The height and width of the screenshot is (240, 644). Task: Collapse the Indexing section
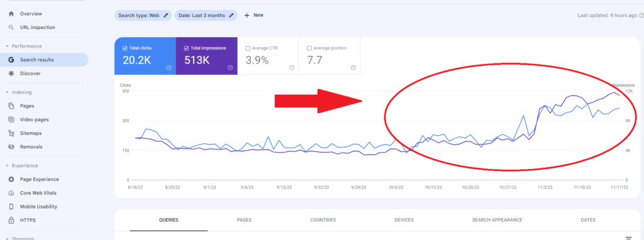[6, 92]
